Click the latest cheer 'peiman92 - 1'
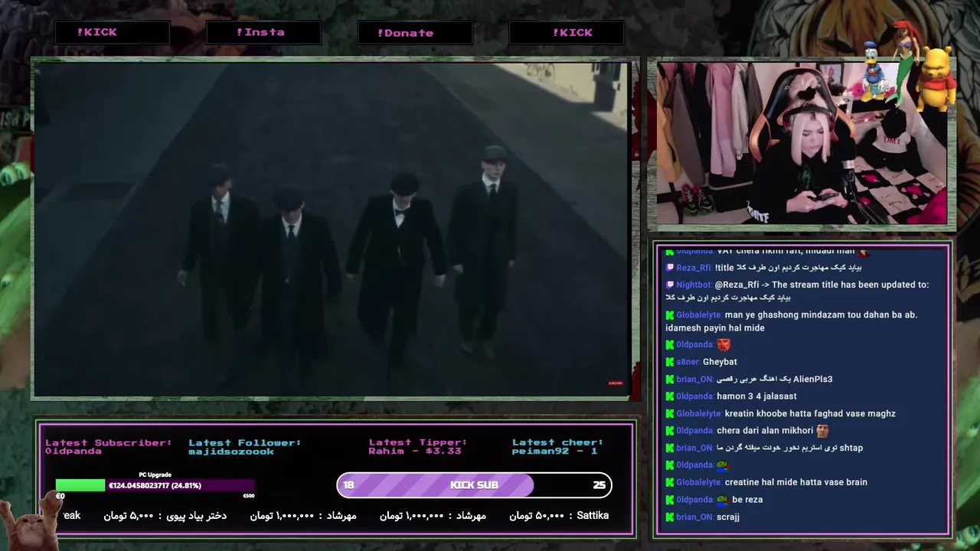The width and height of the screenshot is (980, 551). (x=555, y=452)
